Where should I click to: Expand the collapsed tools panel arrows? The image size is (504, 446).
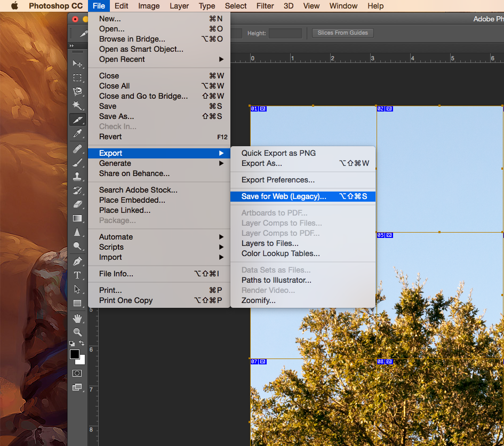[x=71, y=46]
